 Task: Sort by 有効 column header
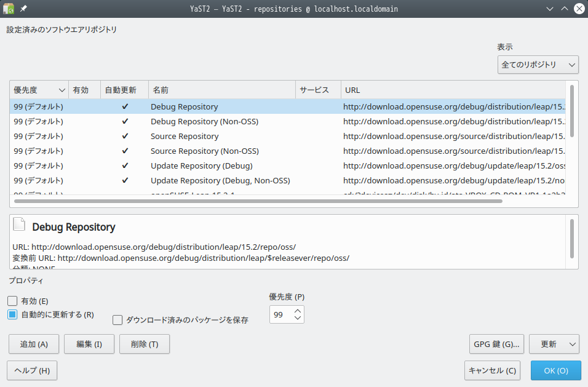(84, 90)
